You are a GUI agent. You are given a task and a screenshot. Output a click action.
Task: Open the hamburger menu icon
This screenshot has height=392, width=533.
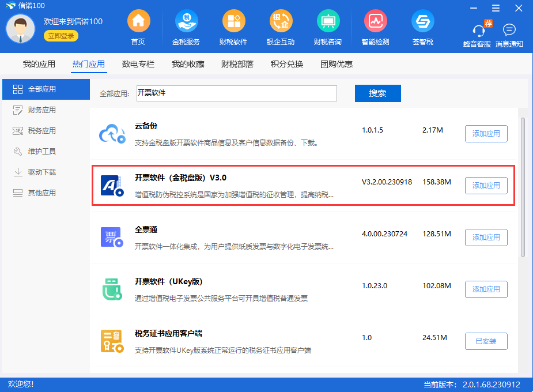pos(496,8)
